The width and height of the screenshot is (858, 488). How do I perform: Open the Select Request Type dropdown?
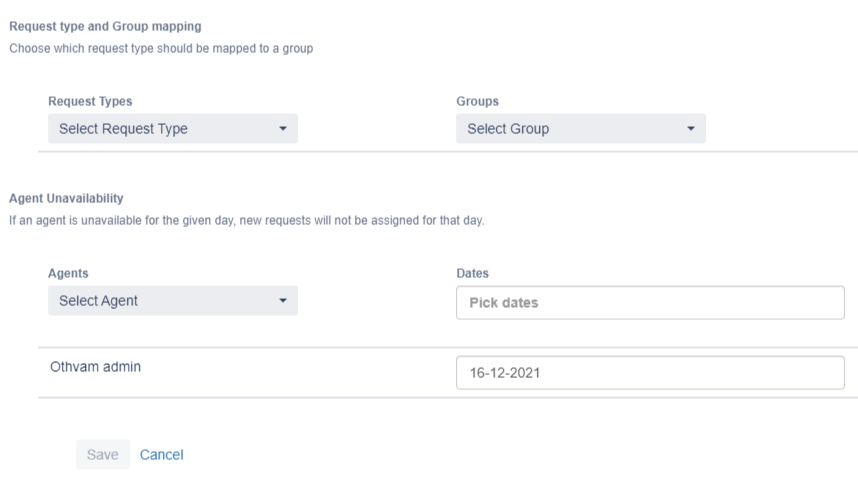click(x=172, y=128)
